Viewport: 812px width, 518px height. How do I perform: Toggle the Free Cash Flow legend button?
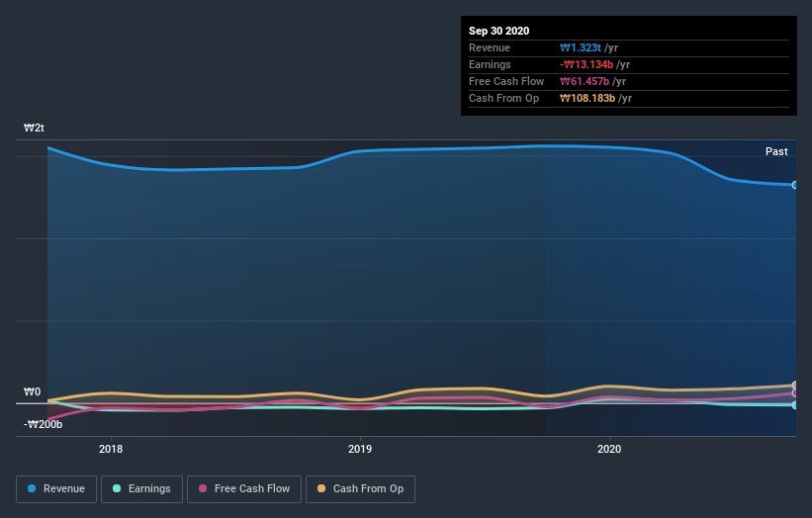[244, 489]
